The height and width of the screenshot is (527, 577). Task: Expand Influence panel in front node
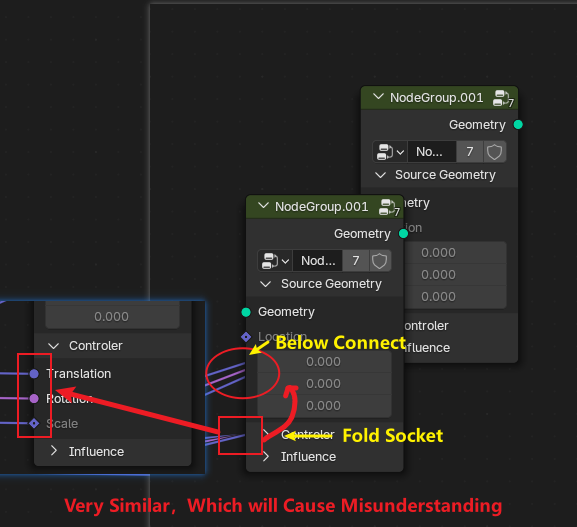266,457
